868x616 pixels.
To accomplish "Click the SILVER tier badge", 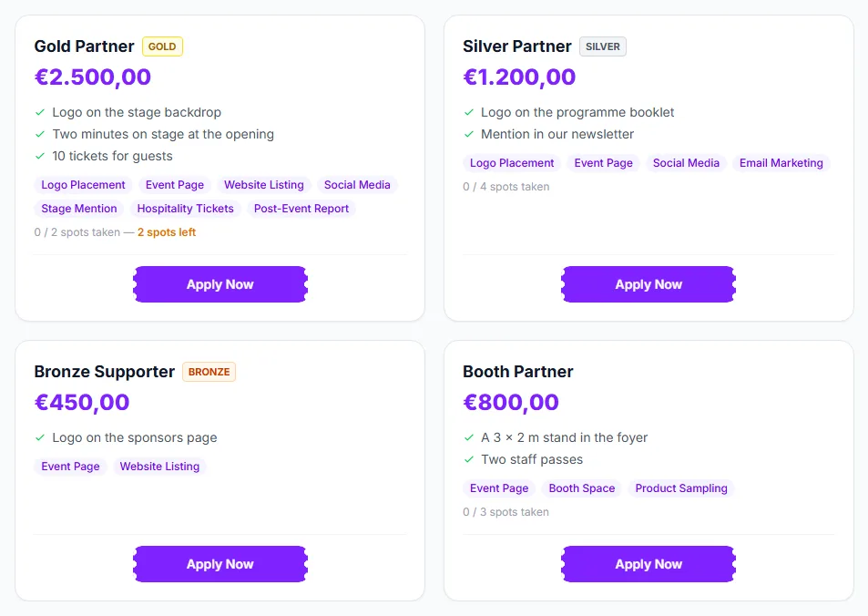I will (603, 46).
